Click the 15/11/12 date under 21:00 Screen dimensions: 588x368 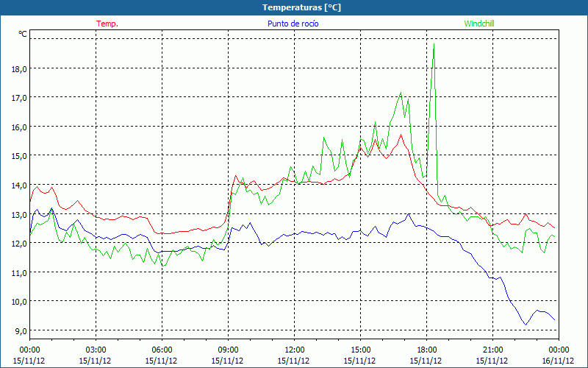pyautogui.click(x=492, y=361)
